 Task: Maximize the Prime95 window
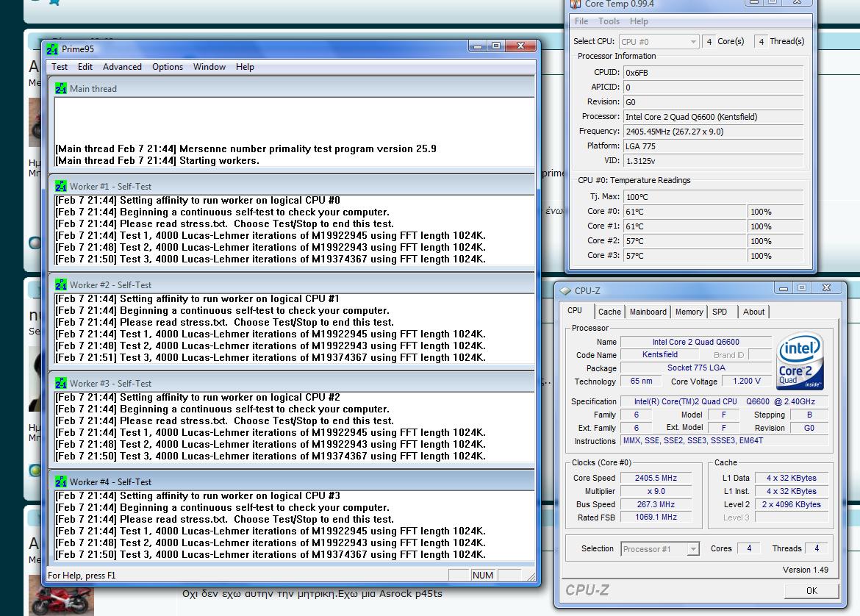point(496,46)
